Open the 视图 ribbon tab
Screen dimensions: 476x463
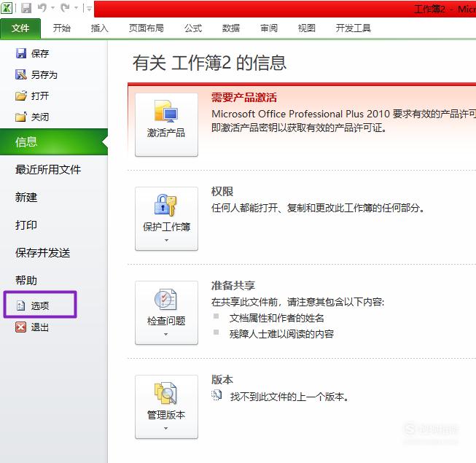(x=307, y=28)
